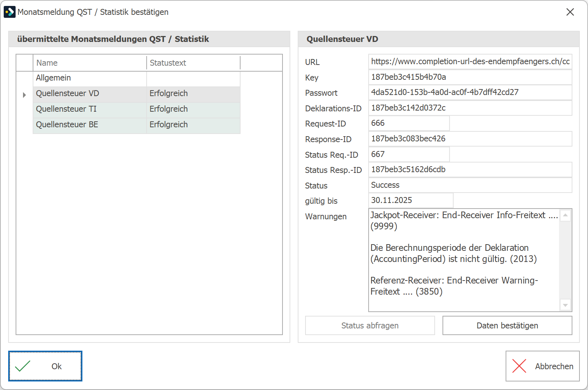Click into the gültig bis date field
This screenshot has height=390, width=588.
pos(411,200)
